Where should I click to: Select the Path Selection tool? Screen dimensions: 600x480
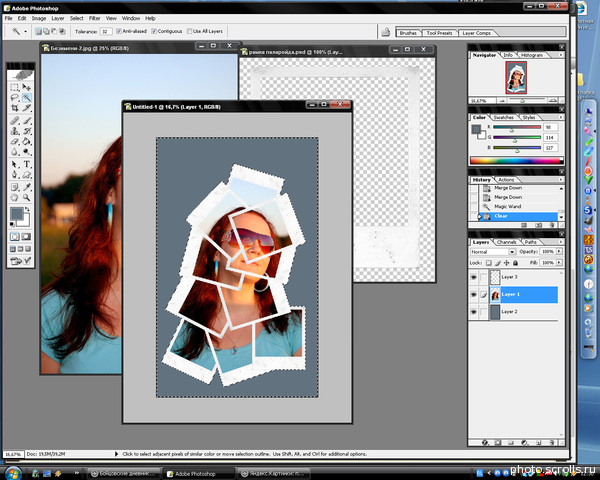coord(15,165)
